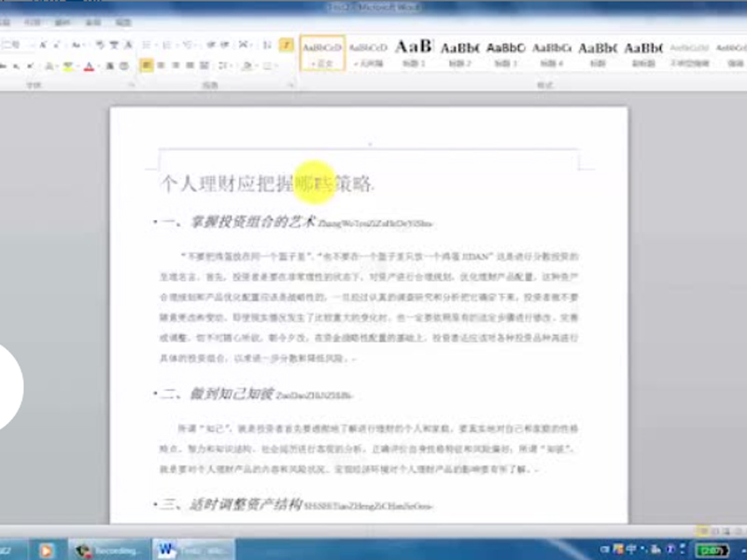Open the Text Effects button
This screenshot has height=560, width=747.
[49, 65]
